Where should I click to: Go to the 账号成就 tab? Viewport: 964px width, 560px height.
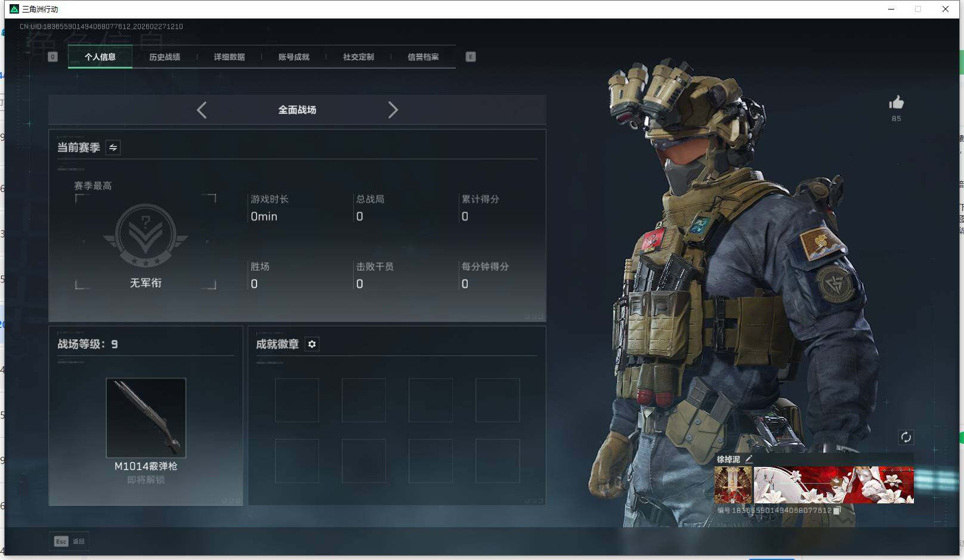294,57
